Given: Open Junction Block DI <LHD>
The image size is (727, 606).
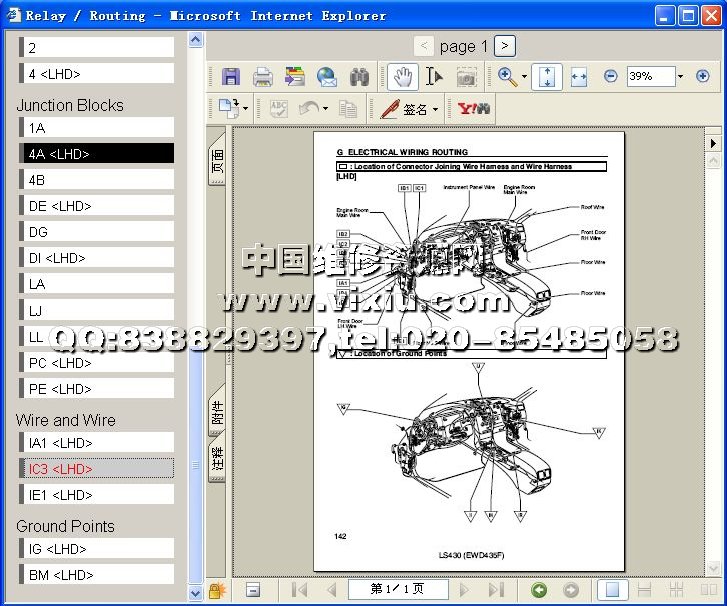Looking at the screenshot, I should pos(96,258).
